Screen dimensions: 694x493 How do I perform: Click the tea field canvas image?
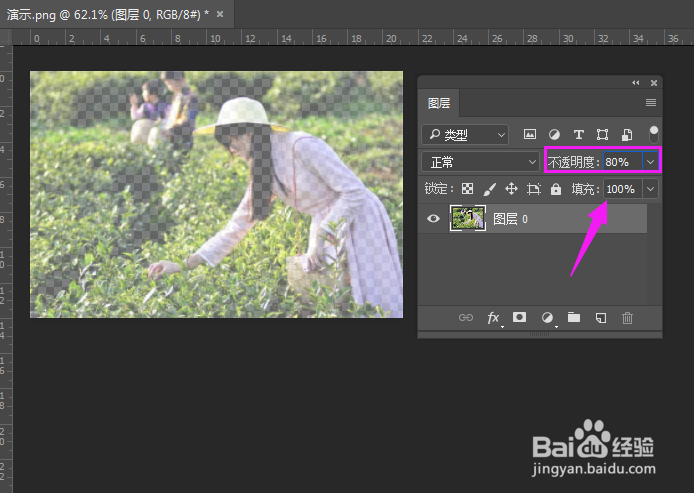click(216, 194)
